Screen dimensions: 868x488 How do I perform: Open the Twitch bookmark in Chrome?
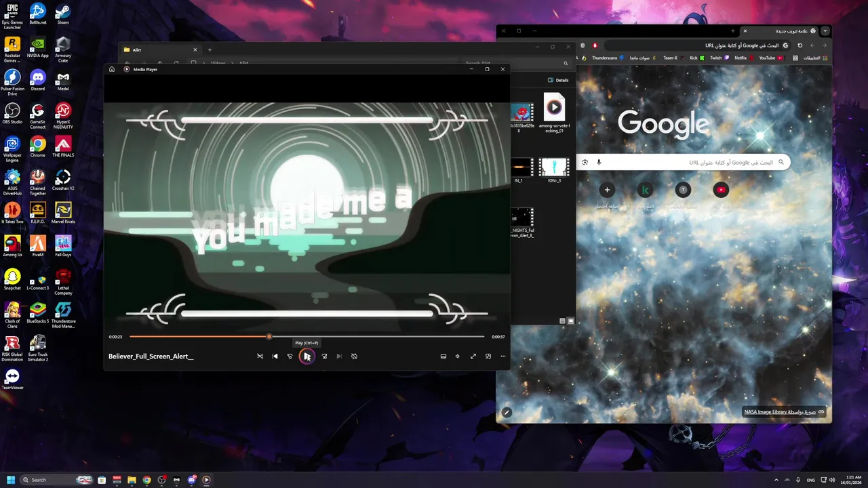pyautogui.click(x=719, y=58)
